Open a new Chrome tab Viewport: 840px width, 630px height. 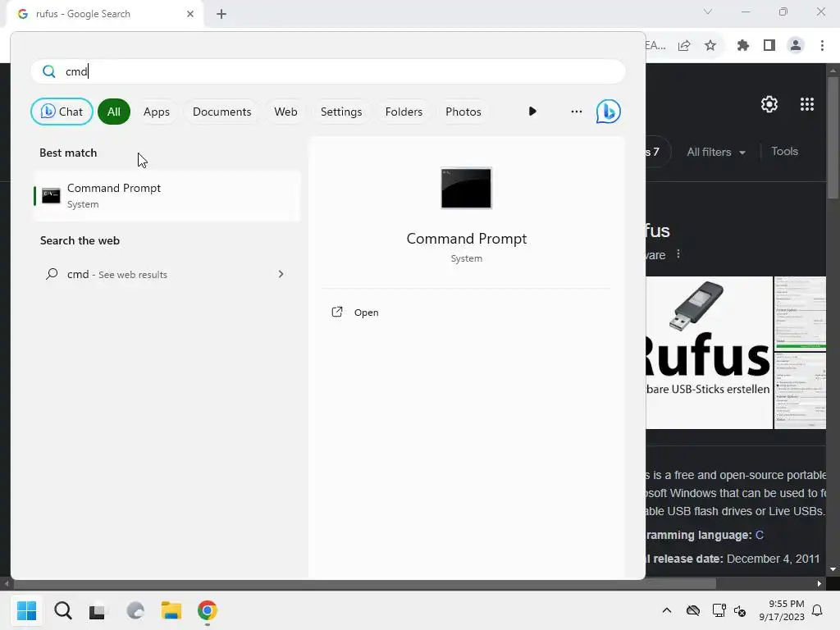click(221, 14)
